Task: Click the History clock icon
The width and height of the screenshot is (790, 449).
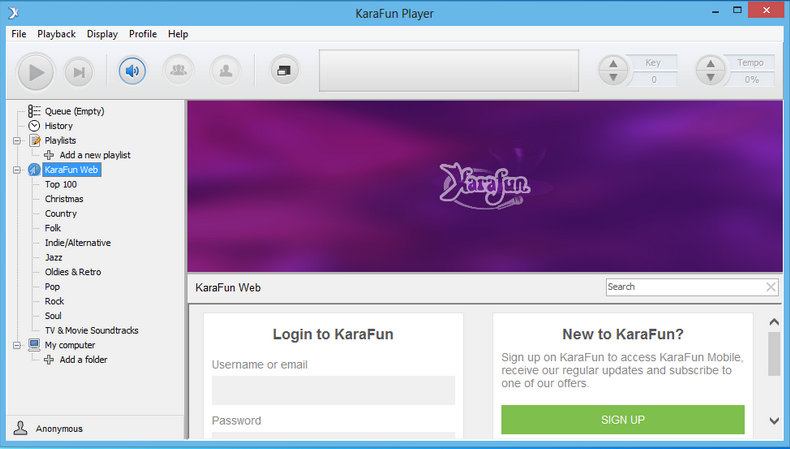Action: pyautogui.click(x=34, y=125)
